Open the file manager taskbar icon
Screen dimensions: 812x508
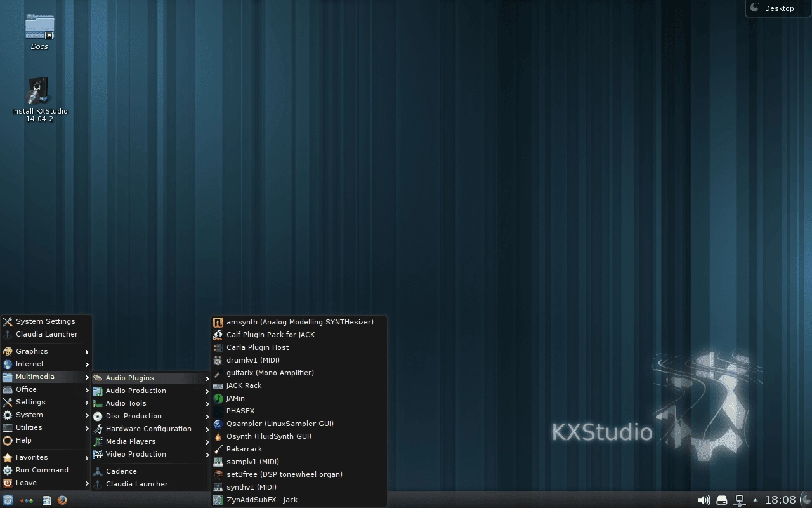[46, 500]
